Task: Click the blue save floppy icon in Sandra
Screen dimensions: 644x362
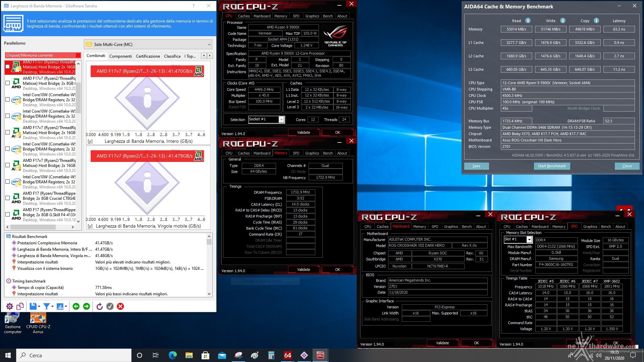Action: [x=33, y=306]
